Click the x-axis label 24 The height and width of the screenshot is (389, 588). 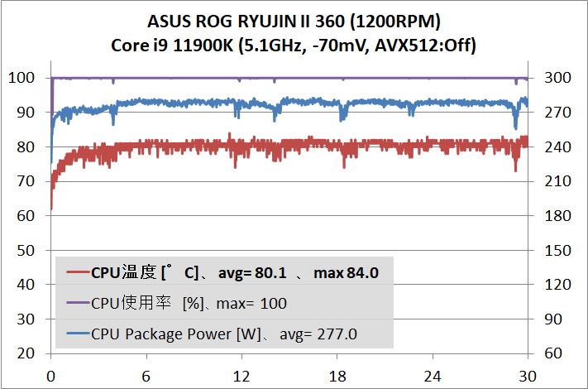(433, 377)
